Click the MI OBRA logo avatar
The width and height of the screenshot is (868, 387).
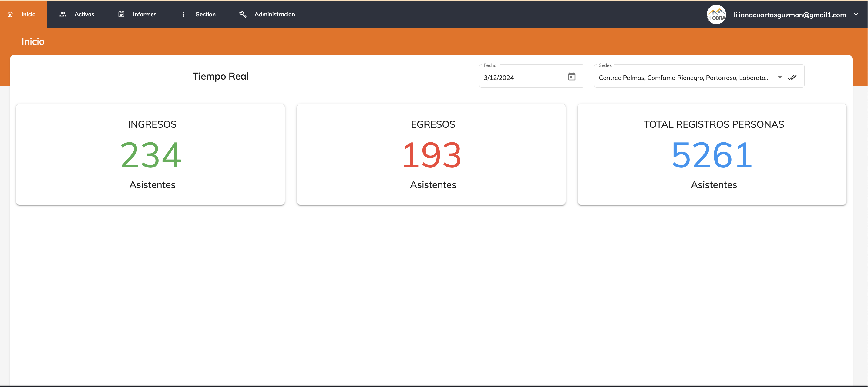pos(716,15)
